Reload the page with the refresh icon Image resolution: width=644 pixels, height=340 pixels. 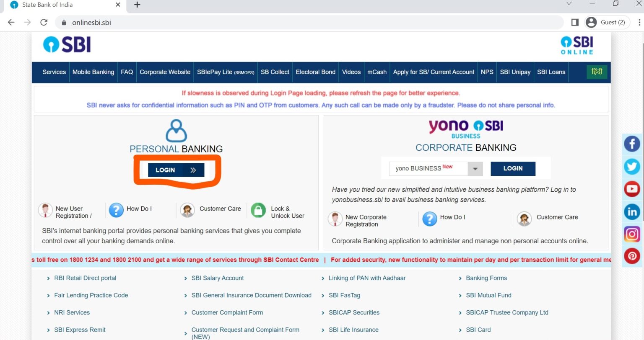point(44,22)
